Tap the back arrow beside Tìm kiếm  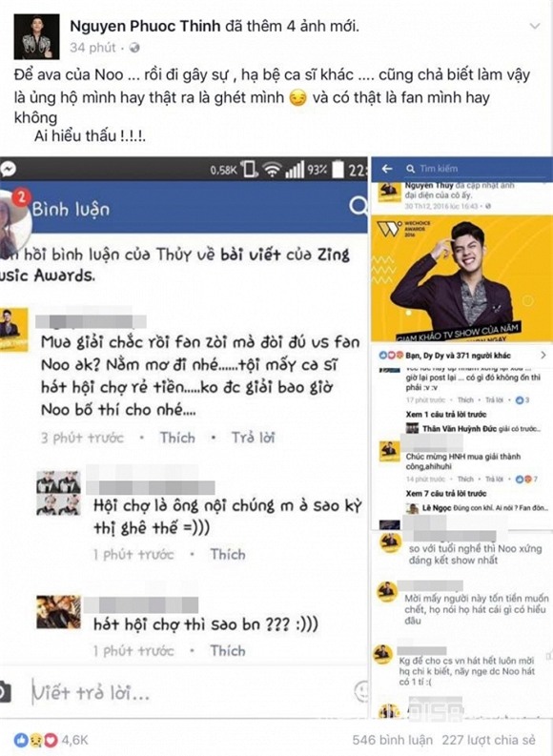pos(387,169)
